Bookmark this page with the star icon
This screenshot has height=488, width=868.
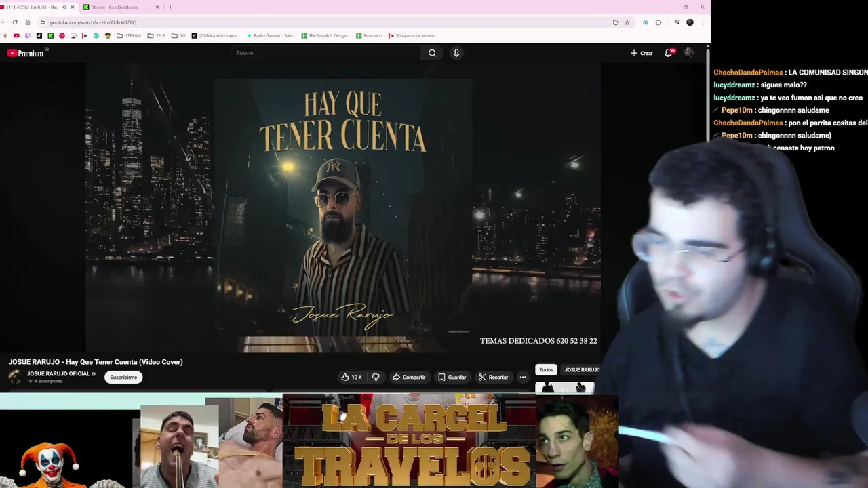[627, 22]
